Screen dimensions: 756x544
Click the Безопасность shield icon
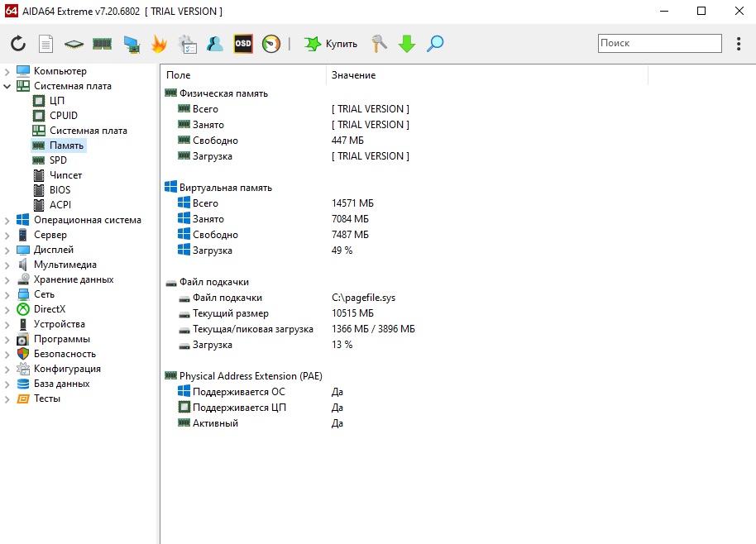pyautogui.click(x=23, y=354)
